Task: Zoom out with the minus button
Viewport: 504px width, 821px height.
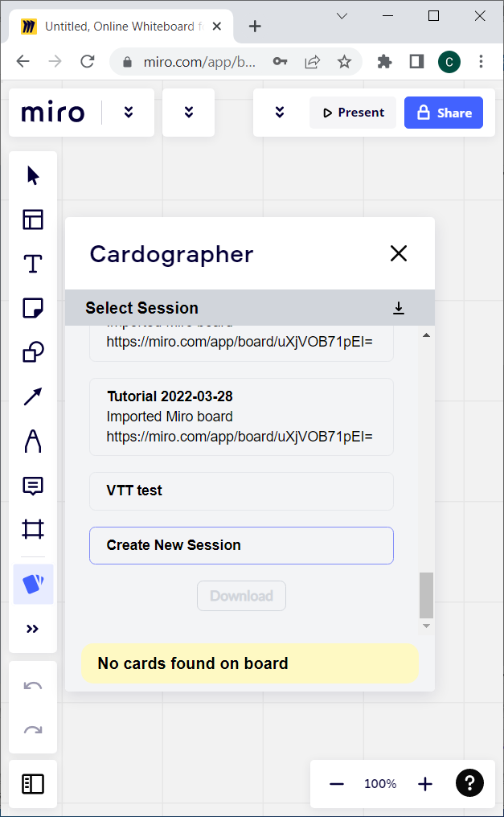Action: (337, 784)
